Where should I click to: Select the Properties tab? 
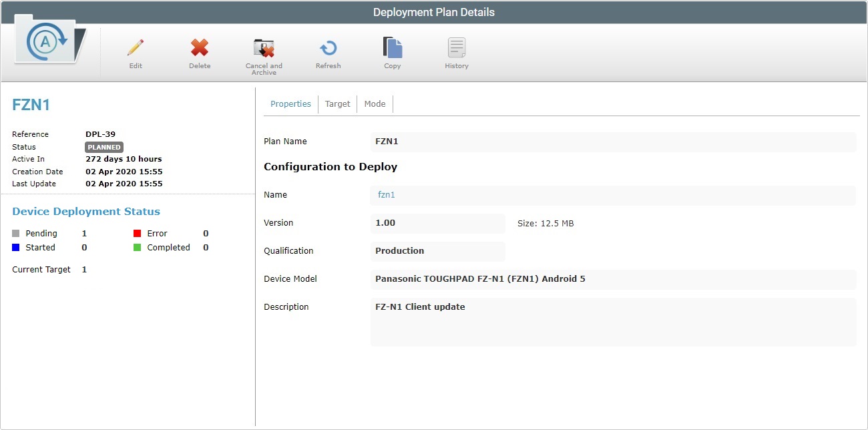point(290,103)
